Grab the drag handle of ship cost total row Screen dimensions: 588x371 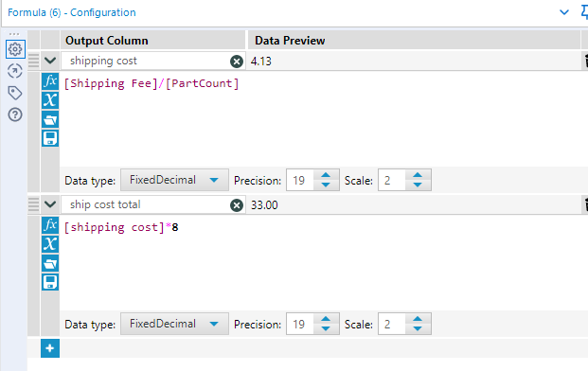point(34,204)
